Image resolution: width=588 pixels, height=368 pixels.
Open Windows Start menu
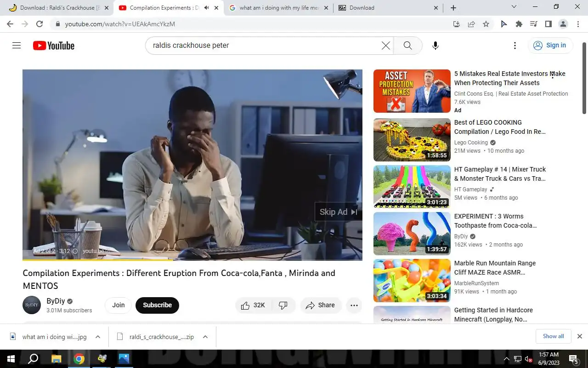click(11, 359)
